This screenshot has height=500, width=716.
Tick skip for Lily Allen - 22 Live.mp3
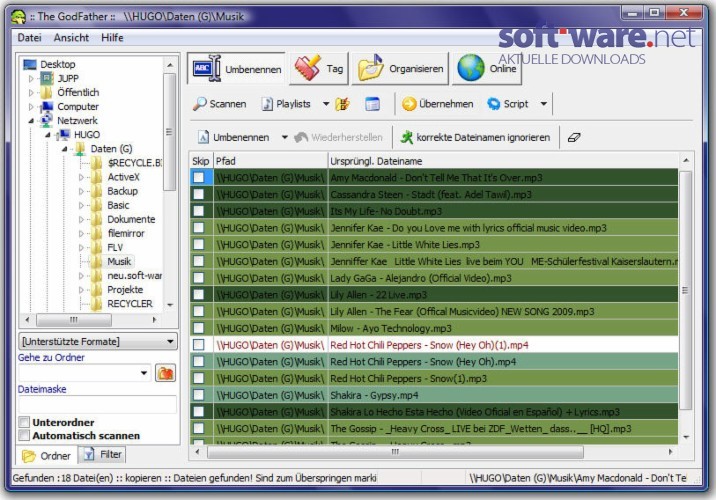point(199,295)
